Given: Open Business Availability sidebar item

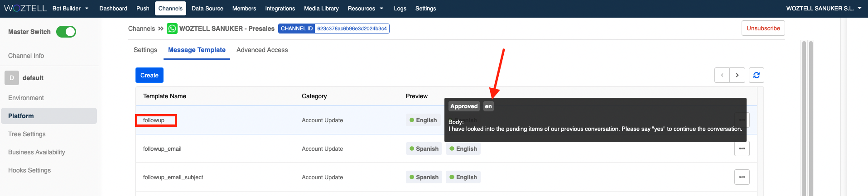Looking at the screenshot, I should pos(37,152).
